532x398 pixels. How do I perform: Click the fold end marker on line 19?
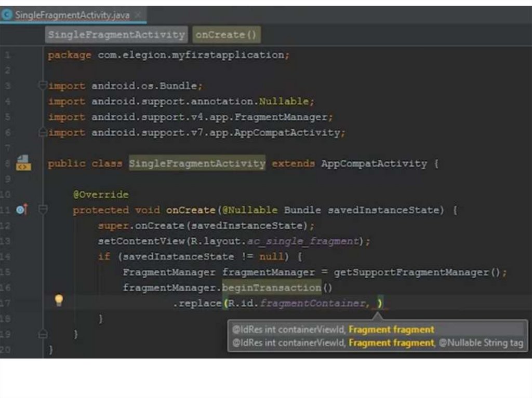(43, 335)
